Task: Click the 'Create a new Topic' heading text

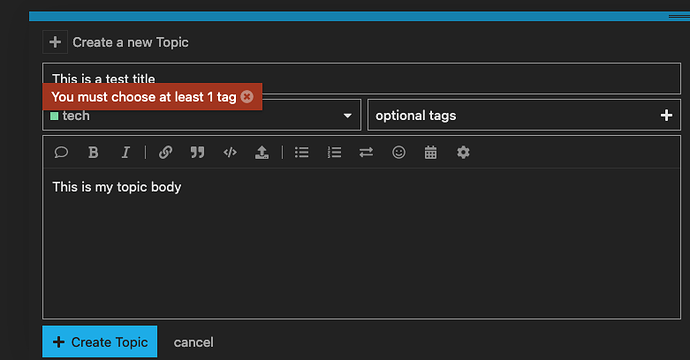Action: [130, 42]
